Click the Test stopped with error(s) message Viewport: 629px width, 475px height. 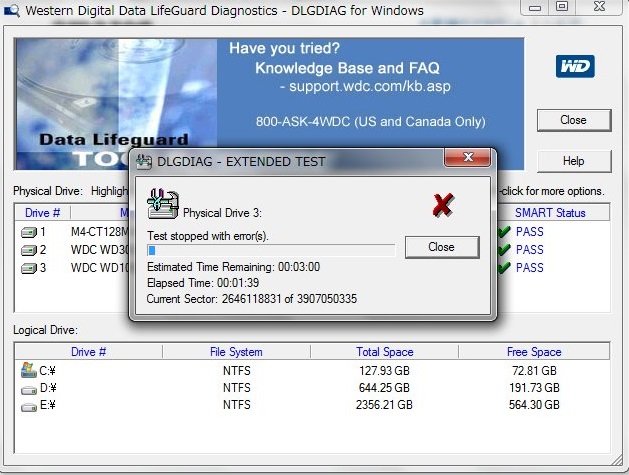(x=208, y=236)
